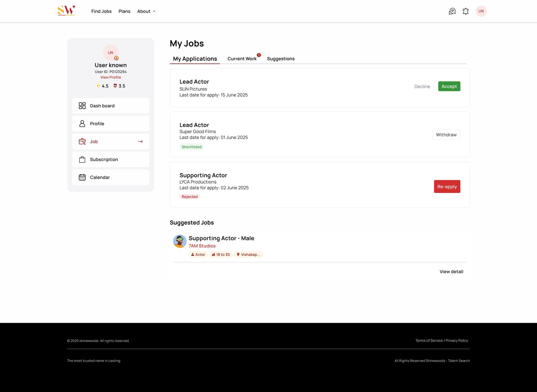Viewport: 537px width, 392px height.
Task: Open the messages chat icon
Action: click(452, 11)
